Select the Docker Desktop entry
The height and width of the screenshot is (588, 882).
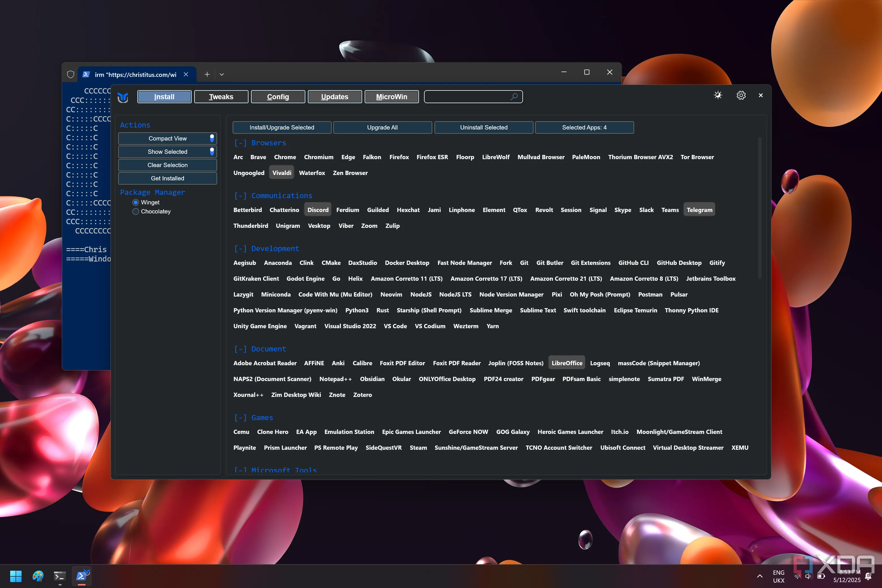407,263
